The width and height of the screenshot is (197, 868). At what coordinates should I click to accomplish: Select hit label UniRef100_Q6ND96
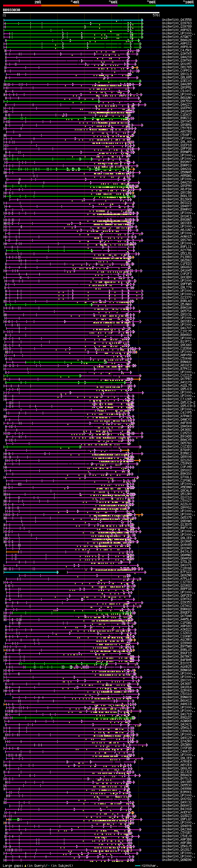click(x=177, y=860)
